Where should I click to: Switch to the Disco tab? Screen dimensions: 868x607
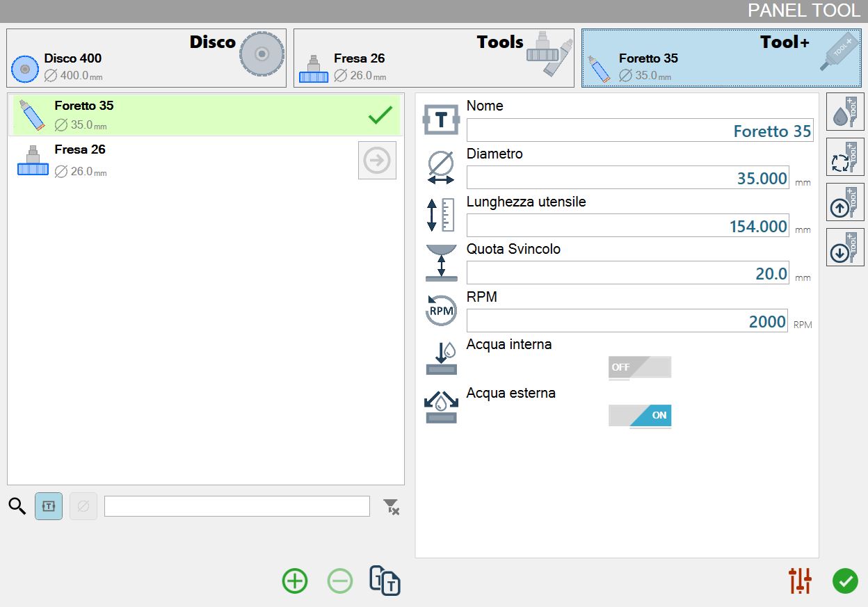[x=146, y=58]
